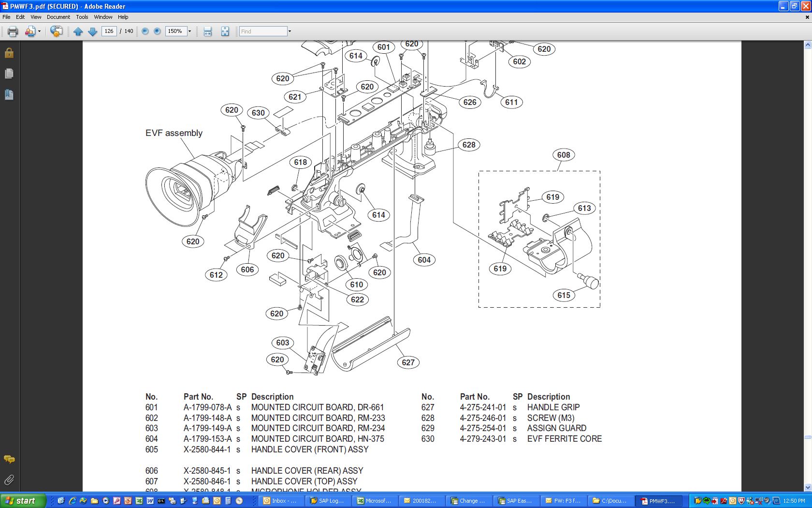Click the zoom out minus button

[x=145, y=31]
